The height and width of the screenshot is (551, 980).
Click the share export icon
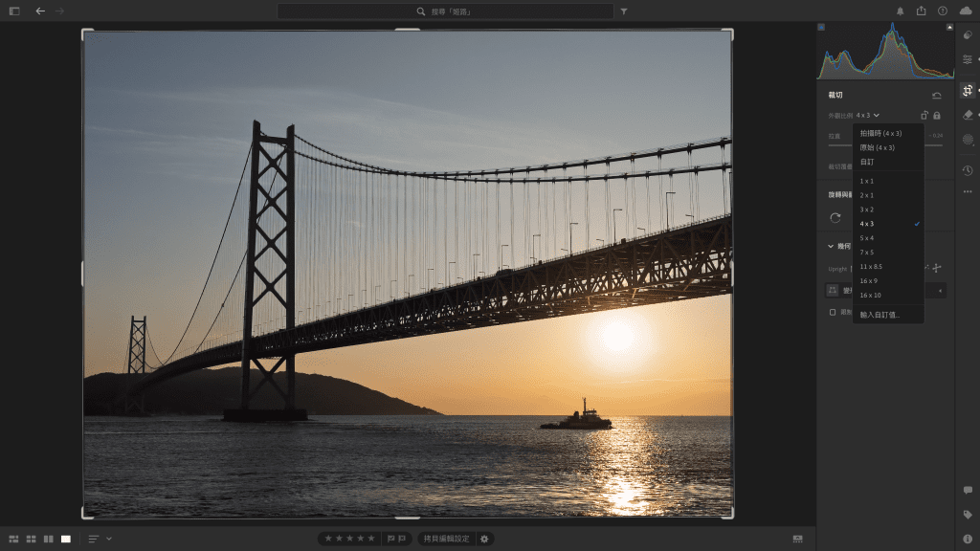(x=921, y=11)
